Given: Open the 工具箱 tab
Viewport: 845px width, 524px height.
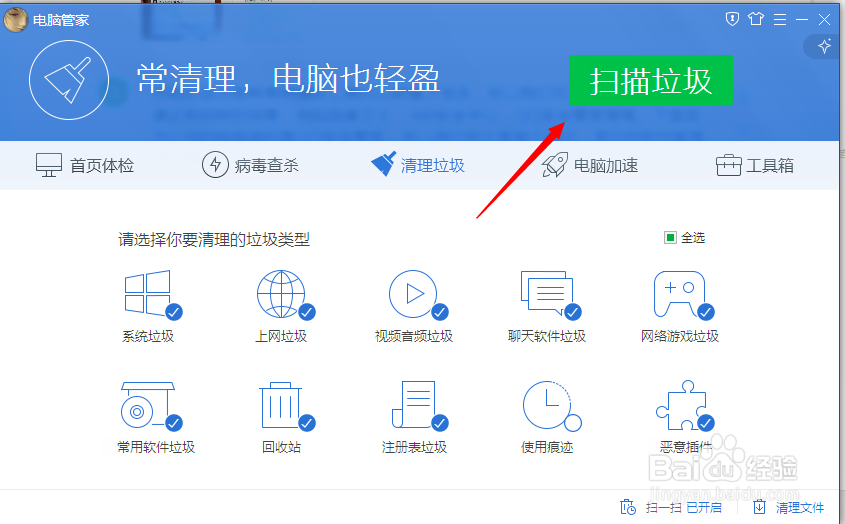Looking at the screenshot, I should (754, 165).
